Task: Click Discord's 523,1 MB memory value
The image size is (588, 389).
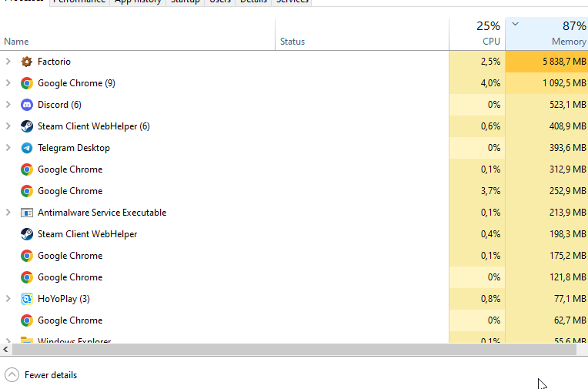Action: [x=568, y=105]
